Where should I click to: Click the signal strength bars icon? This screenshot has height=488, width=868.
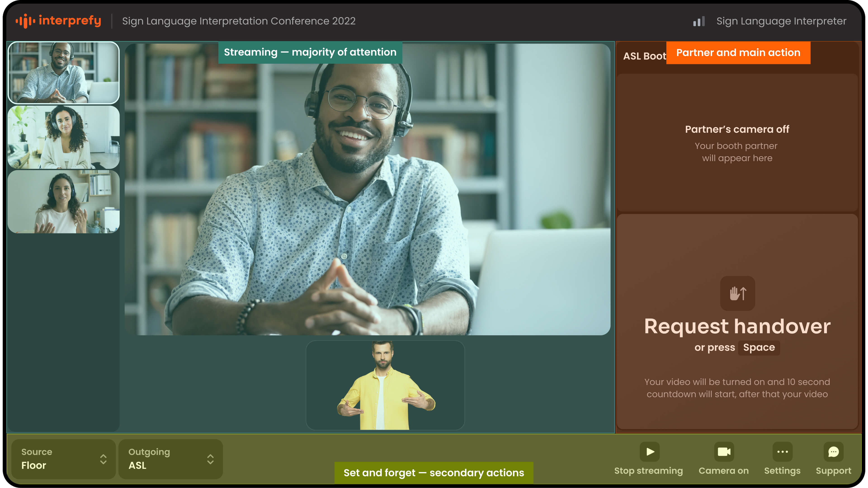click(698, 21)
